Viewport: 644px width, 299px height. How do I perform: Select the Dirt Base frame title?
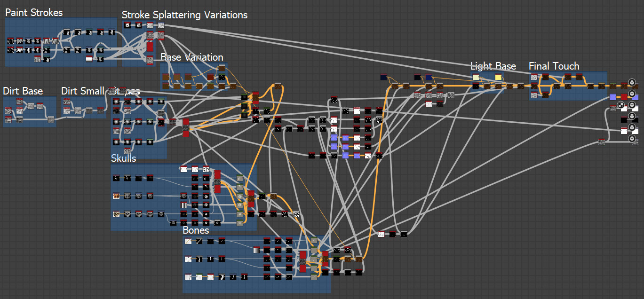(x=23, y=91)
